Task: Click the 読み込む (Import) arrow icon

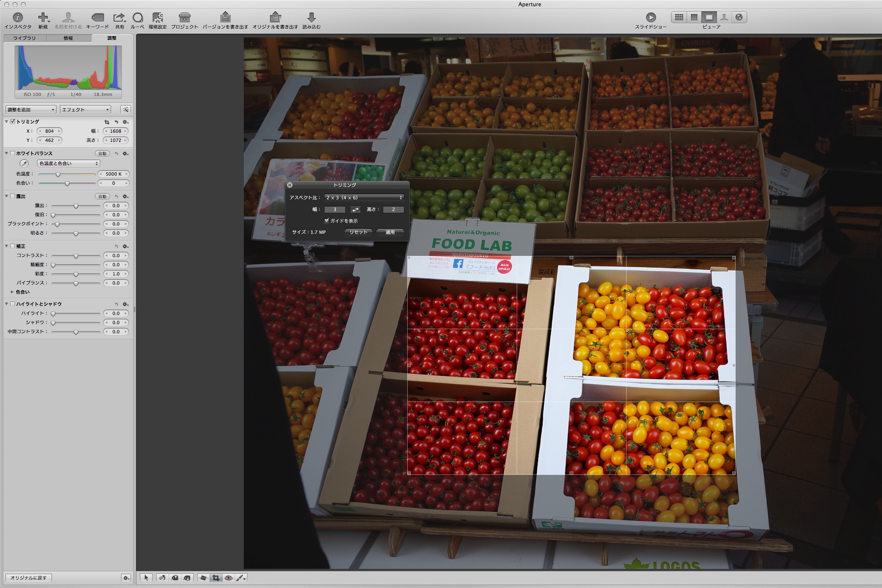Action: [311, 17]
